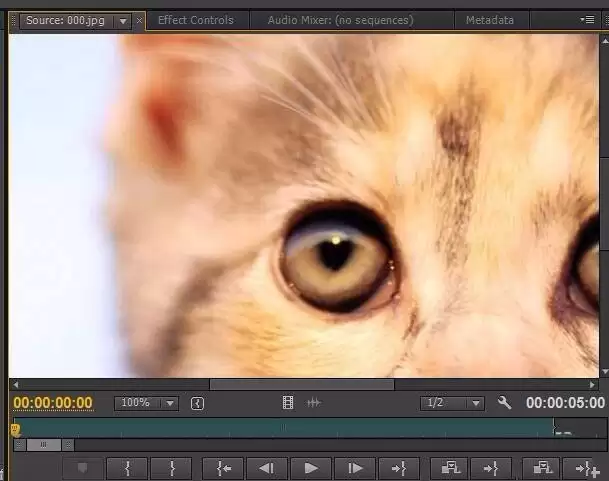Switch to the Metadata tab

pyautogui.click(x=489, y=20)
